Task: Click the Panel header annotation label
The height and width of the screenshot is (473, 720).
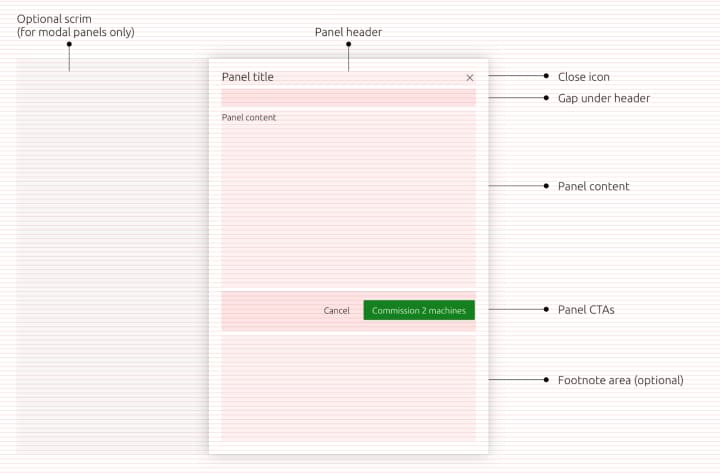Action: pos(349,32)
